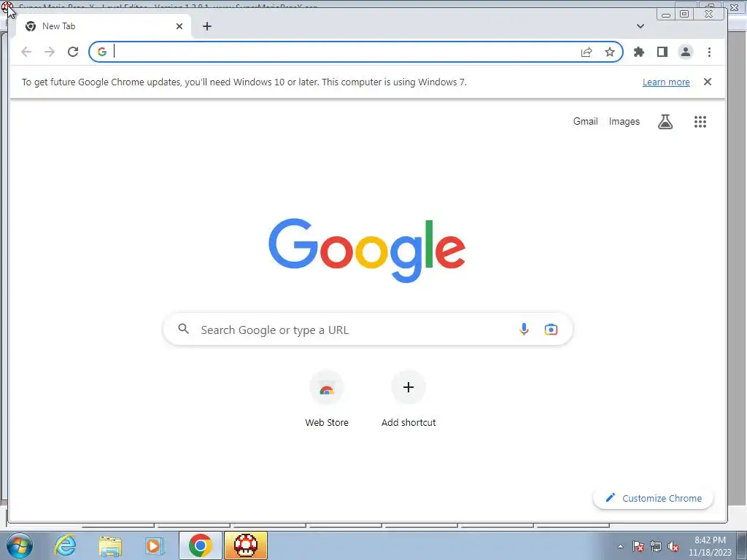Open the Windows Start menu
The width and height of the screenshot is (747, 560).
[x=20, y=545]
